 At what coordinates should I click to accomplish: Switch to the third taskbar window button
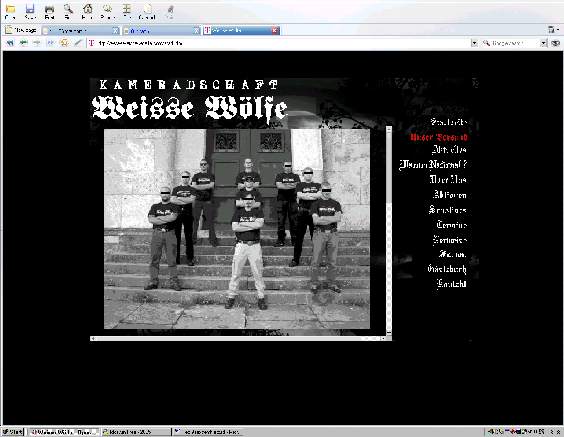(208, 432)
